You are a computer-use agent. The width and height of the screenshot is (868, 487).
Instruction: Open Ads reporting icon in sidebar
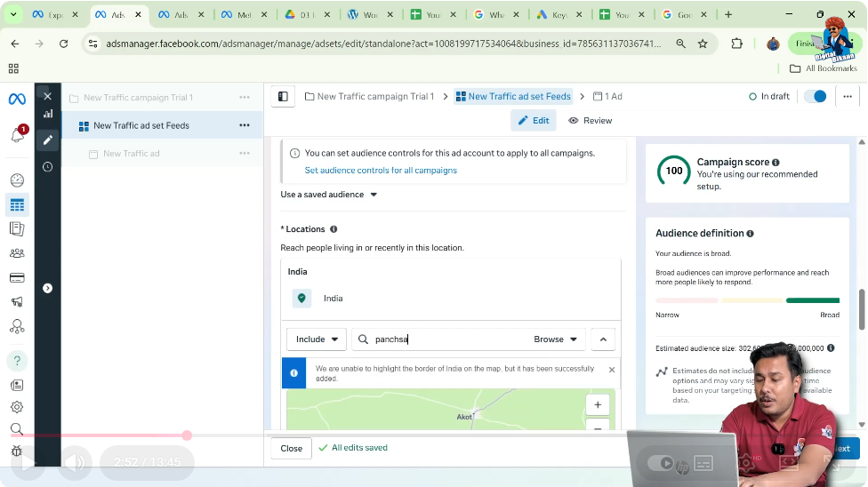pos(17,228)
